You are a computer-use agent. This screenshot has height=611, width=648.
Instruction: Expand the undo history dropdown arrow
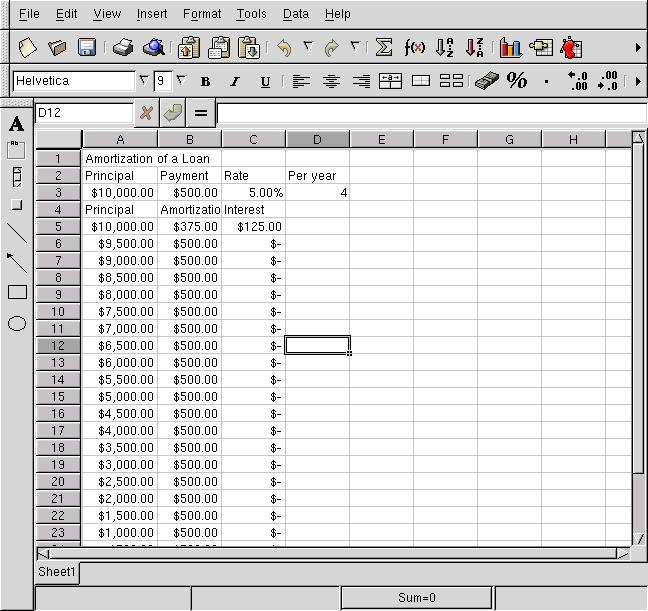(x=308, y=47)
